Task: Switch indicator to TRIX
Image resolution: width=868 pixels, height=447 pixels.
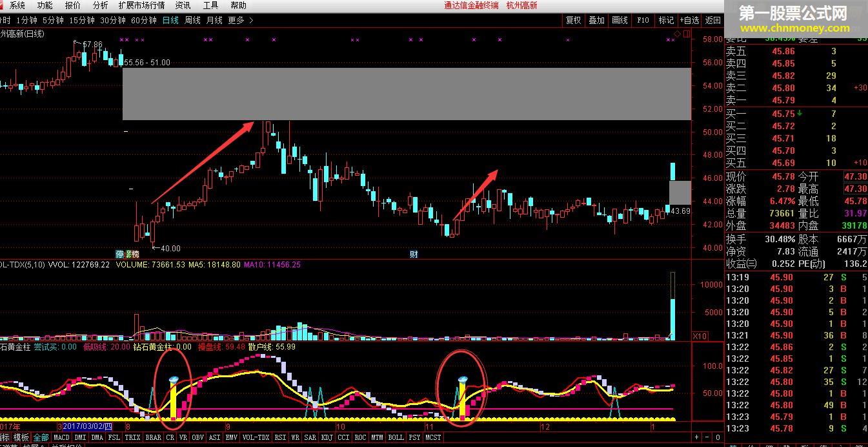Action: pyautogui.click(x=132, y=437)
